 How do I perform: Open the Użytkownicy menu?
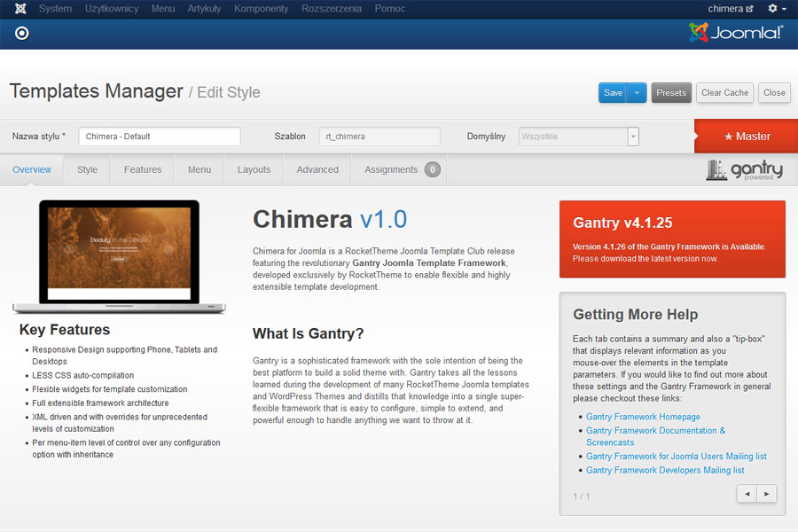(112, 9)
